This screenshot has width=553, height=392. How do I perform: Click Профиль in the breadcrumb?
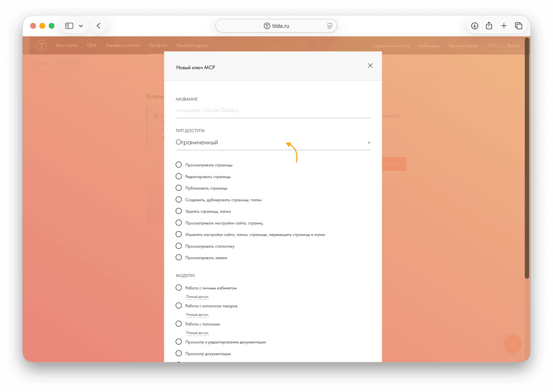coord(39,64)
